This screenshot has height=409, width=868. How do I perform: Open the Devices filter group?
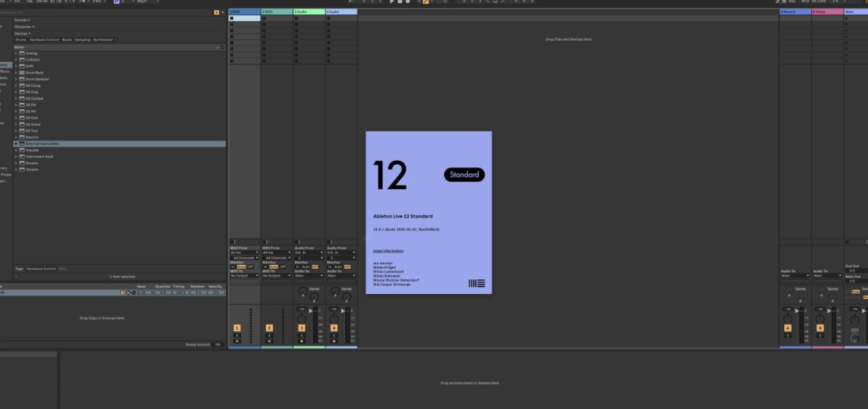pyautogui.click(x=22, y=33)
